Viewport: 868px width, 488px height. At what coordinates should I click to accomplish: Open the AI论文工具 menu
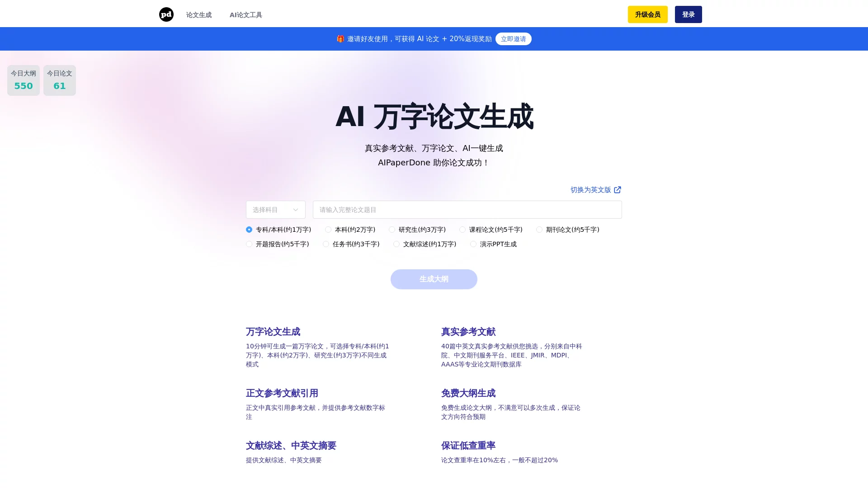(245, 14)
